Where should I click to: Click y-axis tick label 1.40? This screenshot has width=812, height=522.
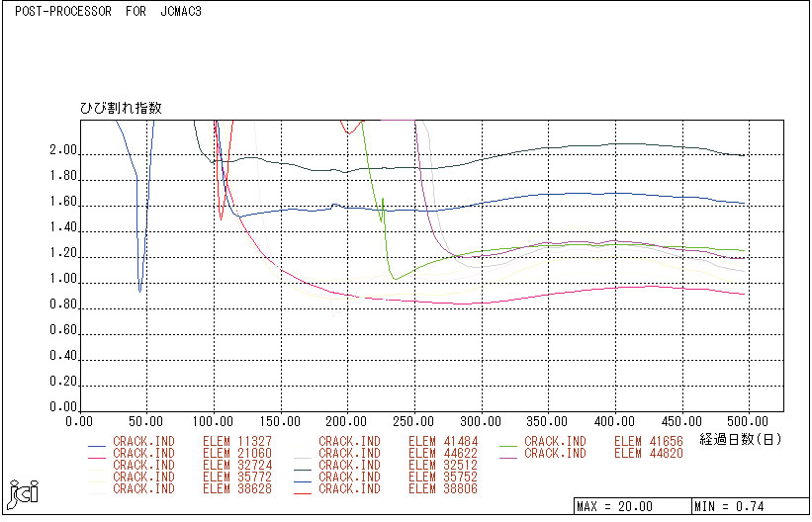(x=63, y=227)
